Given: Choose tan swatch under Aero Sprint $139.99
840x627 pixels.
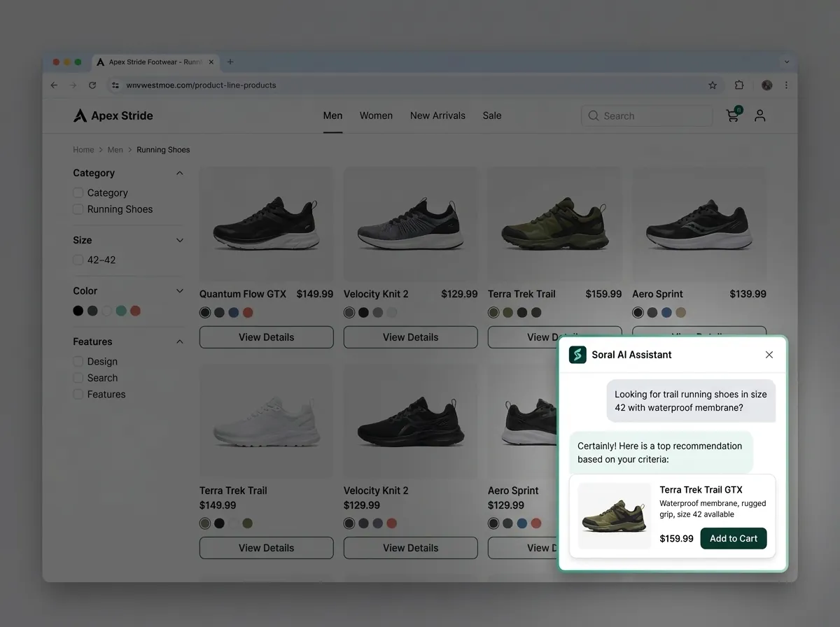Looking at the screenshot, I should pos(681,313).
